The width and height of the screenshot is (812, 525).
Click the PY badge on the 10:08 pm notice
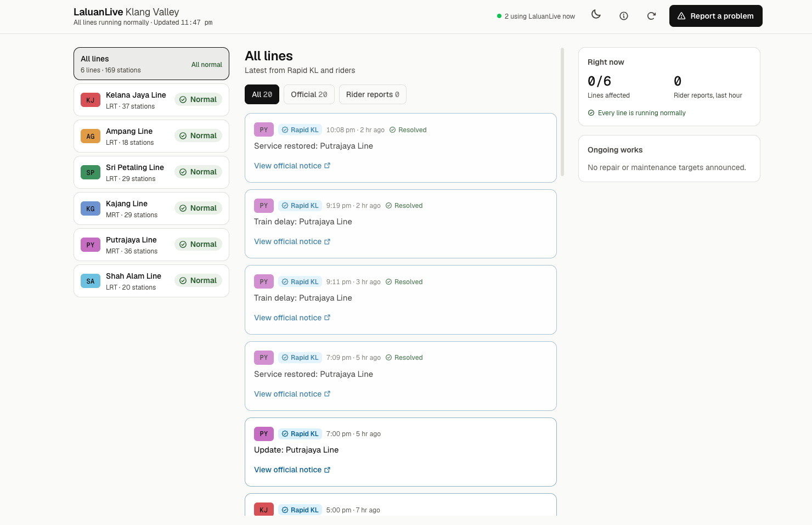coord(264,130)
